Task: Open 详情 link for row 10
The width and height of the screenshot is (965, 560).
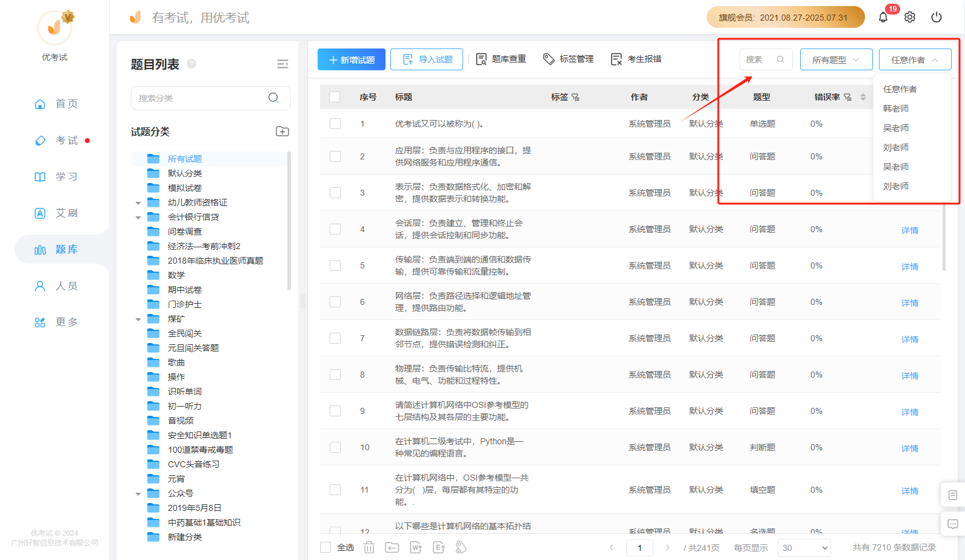Action: tap(909, 448)
